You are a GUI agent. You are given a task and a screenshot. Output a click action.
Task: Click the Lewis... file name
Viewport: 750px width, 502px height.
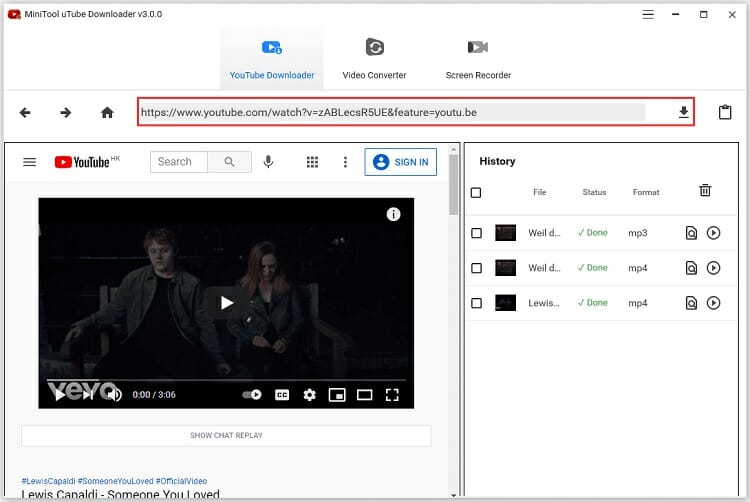[x=543, y=303]
